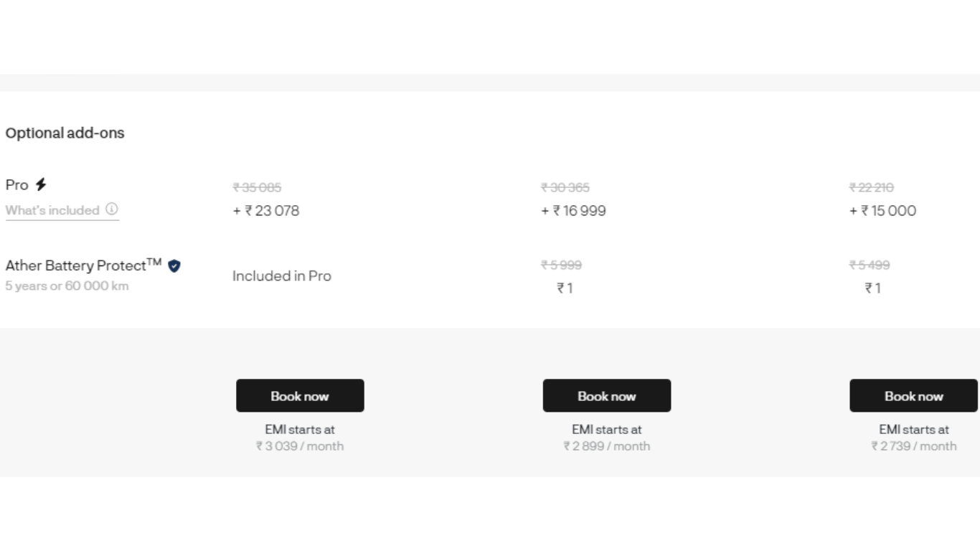980x551 pixels.
Task: Click the struck-through ₹5 499 price
Action: pyautogui.click(x=870, y=265)
